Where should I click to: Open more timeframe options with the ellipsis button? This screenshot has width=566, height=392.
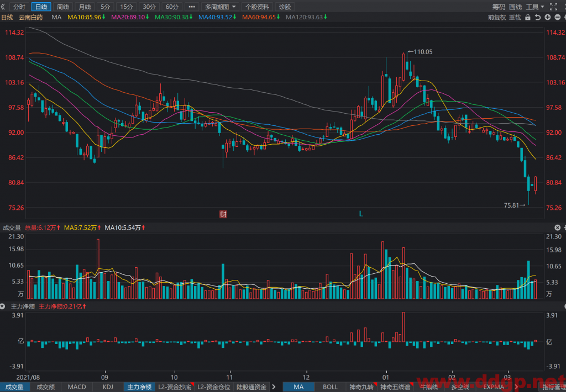coord(192,7)
